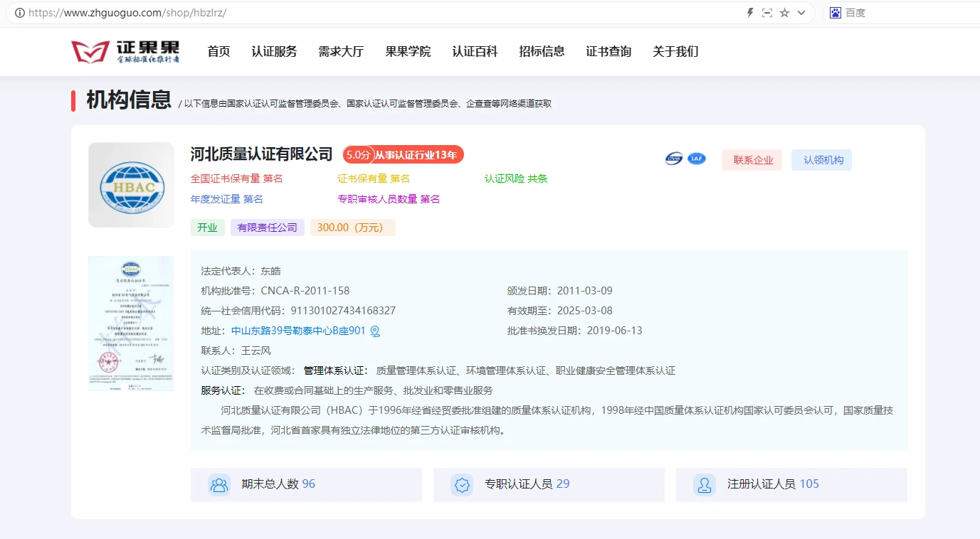Click renewal date 2019-06-13
Screen dimensions: 980x539
(615, 331)
